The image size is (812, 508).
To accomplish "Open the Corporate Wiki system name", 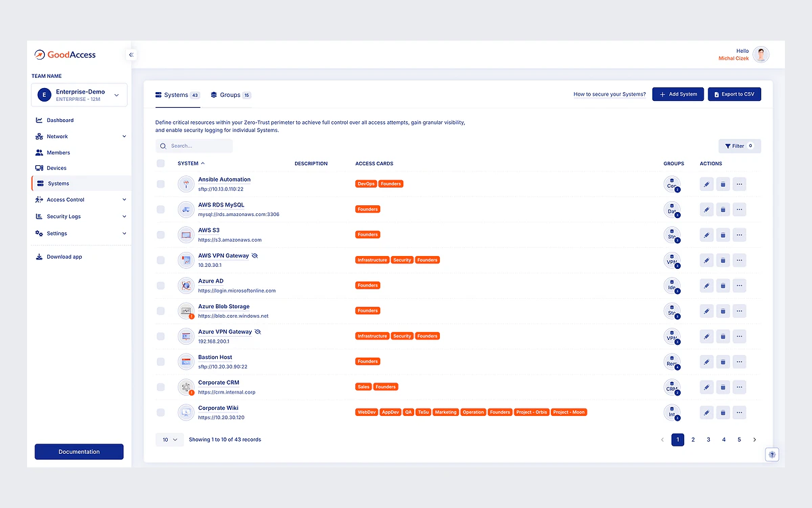I will [218, 408].
